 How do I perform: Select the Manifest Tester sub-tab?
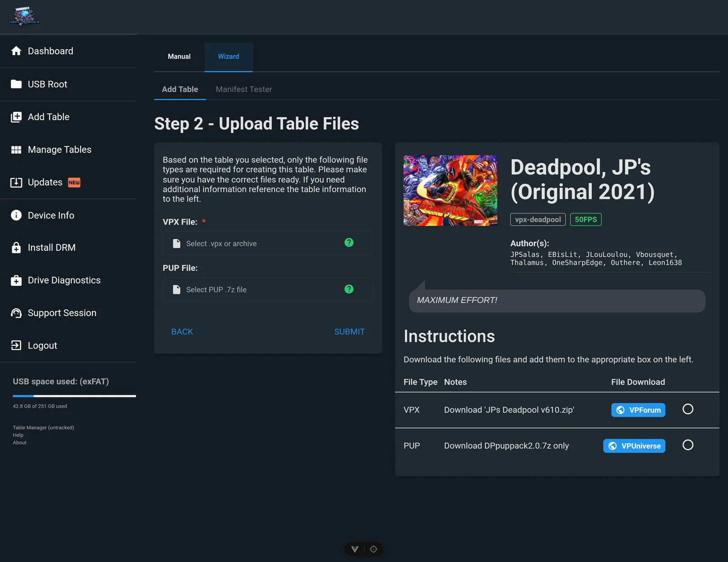point(244,90)
